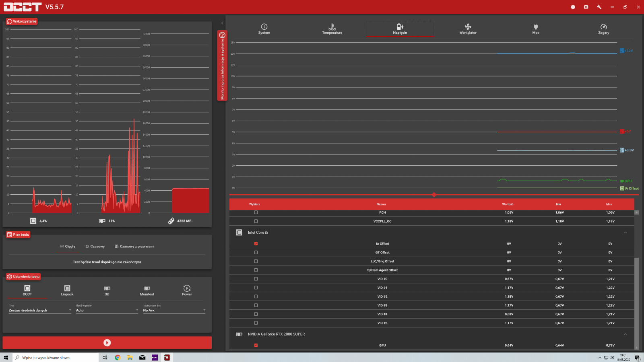644x362 pixels.
Task: Switch to the Temperatura tab
Action: (x=332, y=29)
